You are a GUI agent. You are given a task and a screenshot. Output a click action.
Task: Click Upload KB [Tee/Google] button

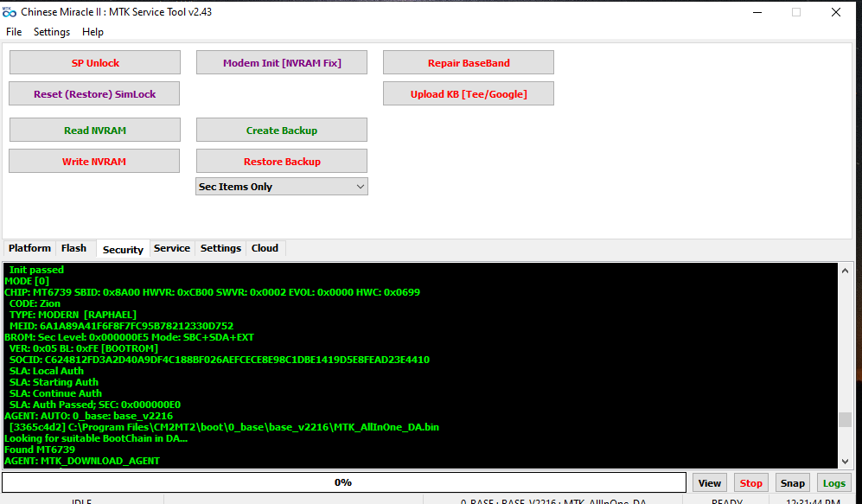point(468,93)
